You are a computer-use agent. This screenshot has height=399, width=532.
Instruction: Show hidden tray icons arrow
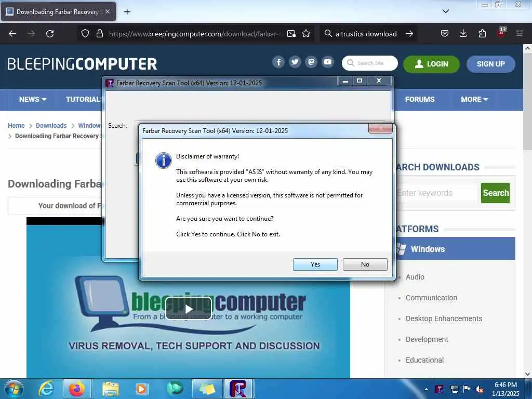coord(426,389)
